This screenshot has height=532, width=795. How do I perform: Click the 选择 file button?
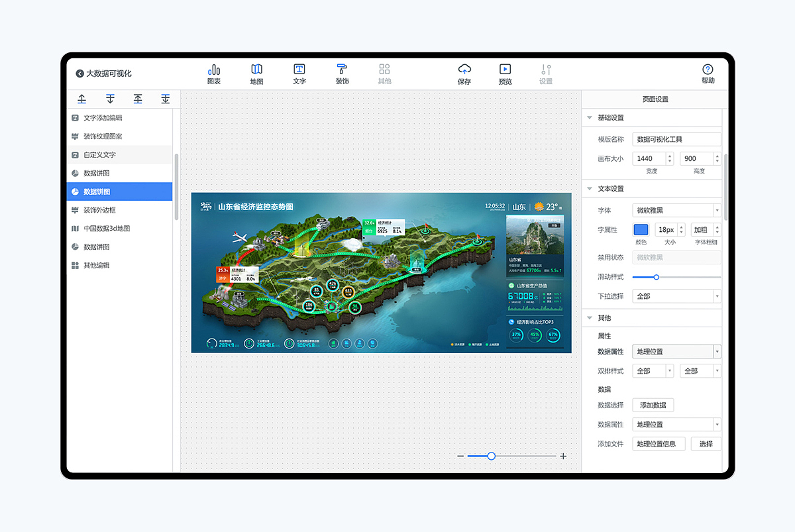[706, 444]
